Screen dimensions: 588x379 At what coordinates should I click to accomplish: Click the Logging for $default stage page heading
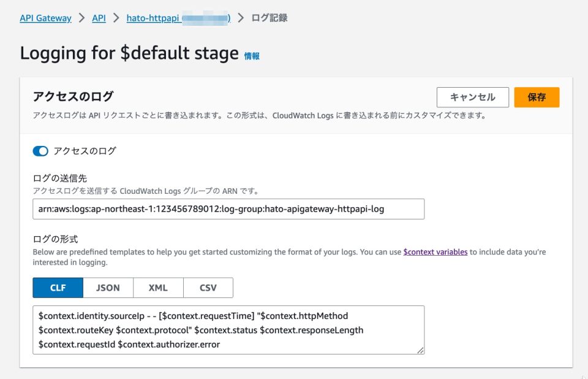[129, 53]
